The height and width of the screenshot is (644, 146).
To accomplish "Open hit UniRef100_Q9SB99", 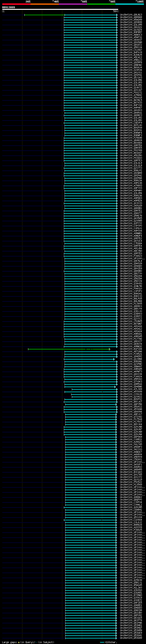I will pos(131,22).
